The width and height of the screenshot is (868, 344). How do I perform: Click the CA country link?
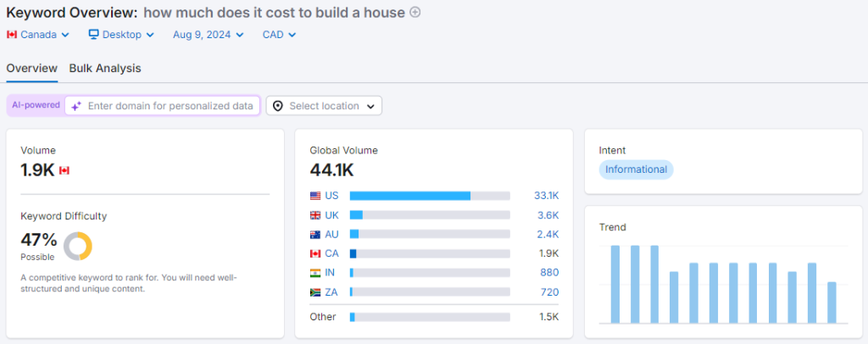coord(331,253)
